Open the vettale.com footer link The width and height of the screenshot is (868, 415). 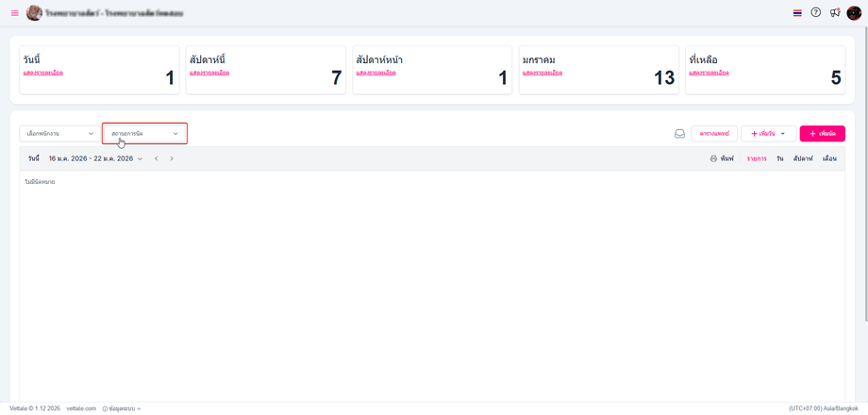click(81, 408)
